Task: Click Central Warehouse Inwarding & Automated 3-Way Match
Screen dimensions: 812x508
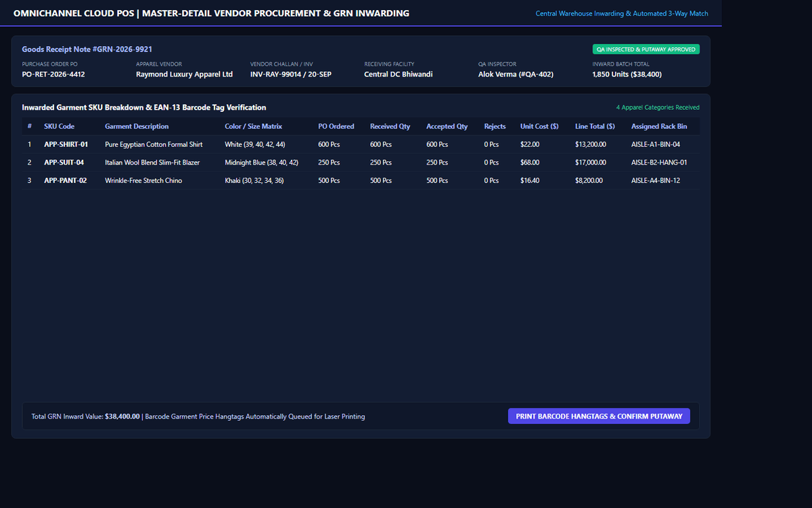Action: pos(622,14)
